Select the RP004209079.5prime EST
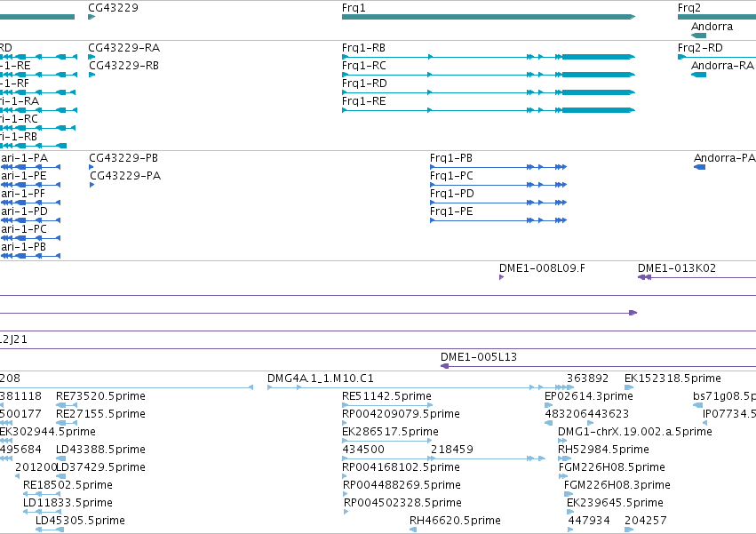Image resolution: width=756 pixels, height=534 pixels. [x=345, y=423]
